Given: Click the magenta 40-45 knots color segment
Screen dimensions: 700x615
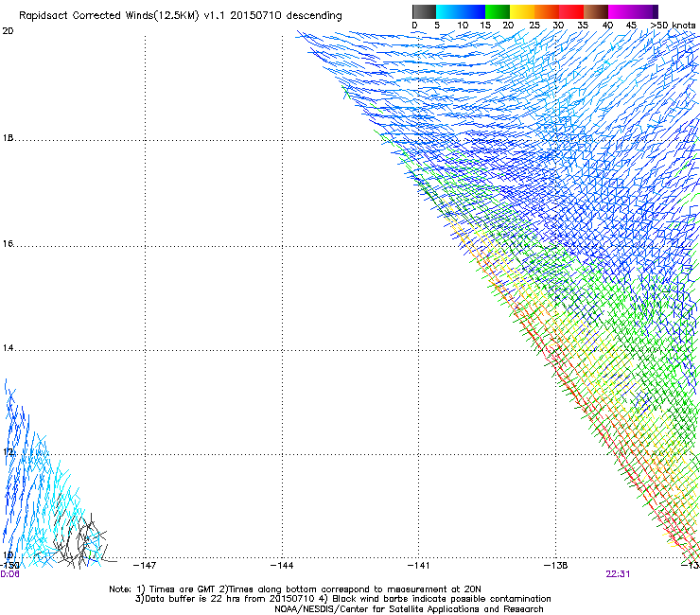Looking at the screenshot, I should 621,11.
